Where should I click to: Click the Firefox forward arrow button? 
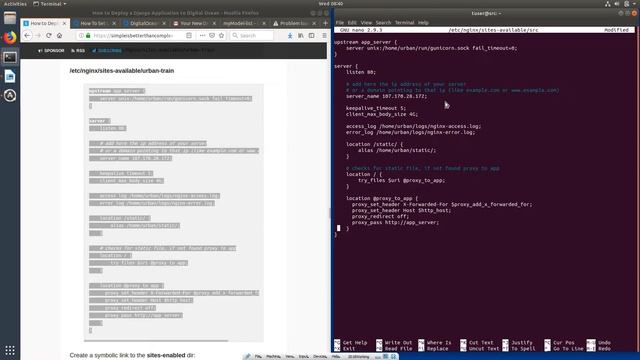coord(38,36)
